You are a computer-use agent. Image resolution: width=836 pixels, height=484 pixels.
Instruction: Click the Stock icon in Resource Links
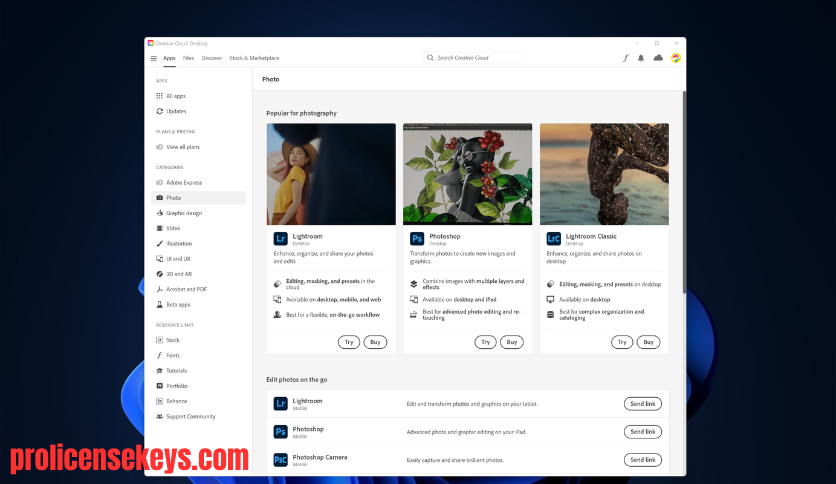159,340
